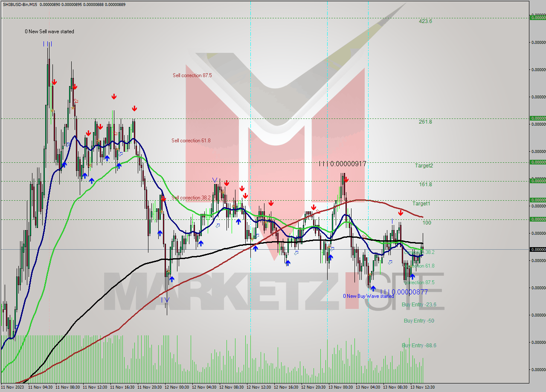This screenshot has height=392, width=546.
Task: Click the red sell arrow left of 100 label
Action: click(401, 213)
